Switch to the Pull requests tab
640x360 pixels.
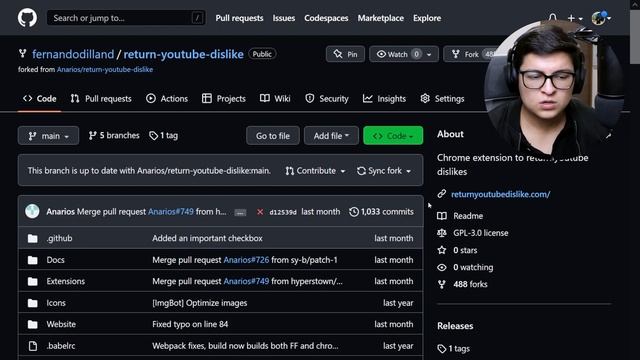tap(101, 98)
